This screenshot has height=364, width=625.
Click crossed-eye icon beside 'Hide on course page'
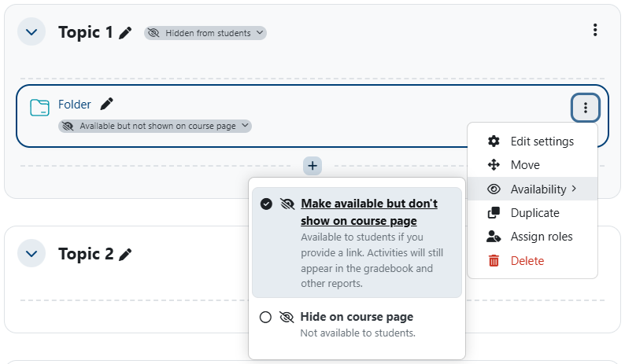point(287,318)
